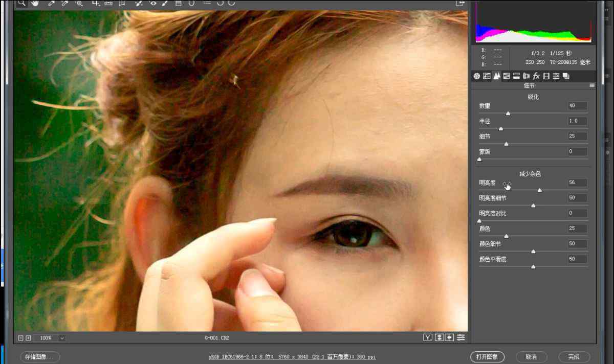This screenshot has width=614, height=364.
Task: Click the 明亮度 luminance slider handle
Action: pyautogui.click(x=539, y=190)
